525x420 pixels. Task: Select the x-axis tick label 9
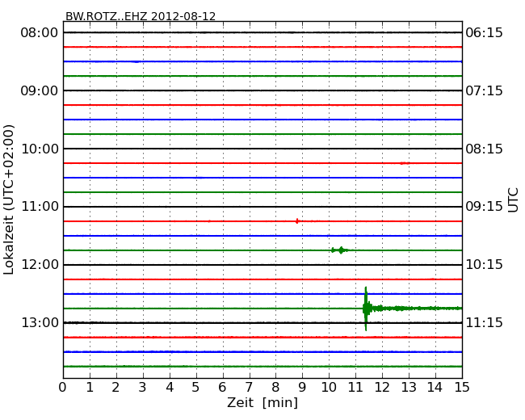(302, 387)
